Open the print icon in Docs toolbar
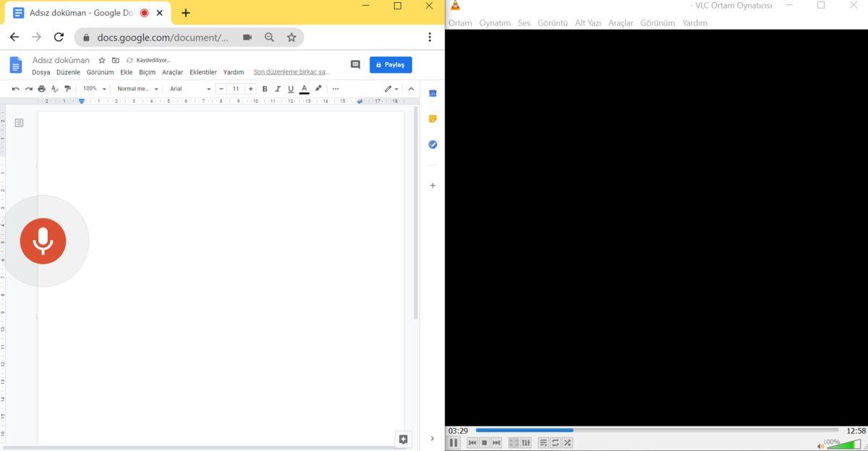Screen dimensions: 868x451 pyautogui.click(x=41, y=88)
